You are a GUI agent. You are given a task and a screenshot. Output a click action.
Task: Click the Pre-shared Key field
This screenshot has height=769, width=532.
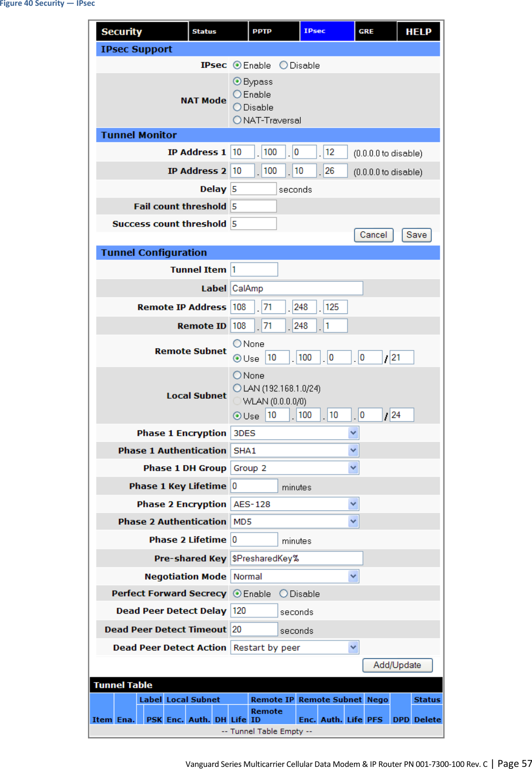297,558
